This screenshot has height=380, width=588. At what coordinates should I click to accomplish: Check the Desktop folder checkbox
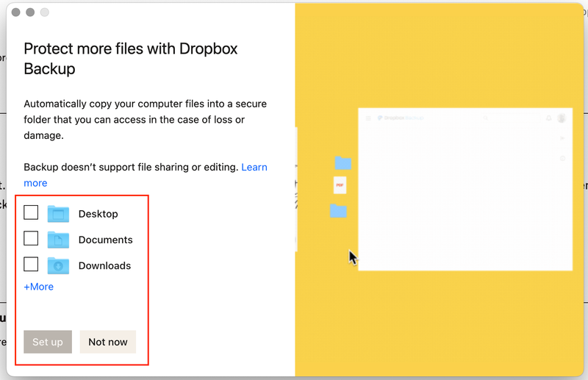31,212
